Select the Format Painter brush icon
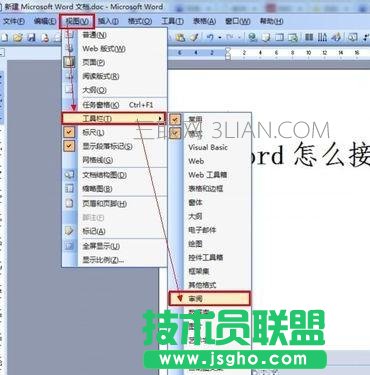This screenshot has height=375, width=370. point(194,37)
